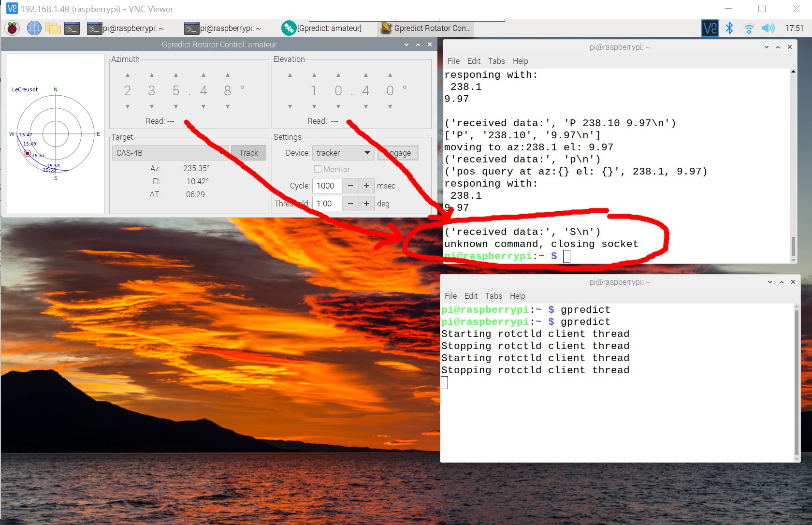Increase the Cycle msec value
The width and height of the screenshot is (812, 525).
click(x=366, y=186)
